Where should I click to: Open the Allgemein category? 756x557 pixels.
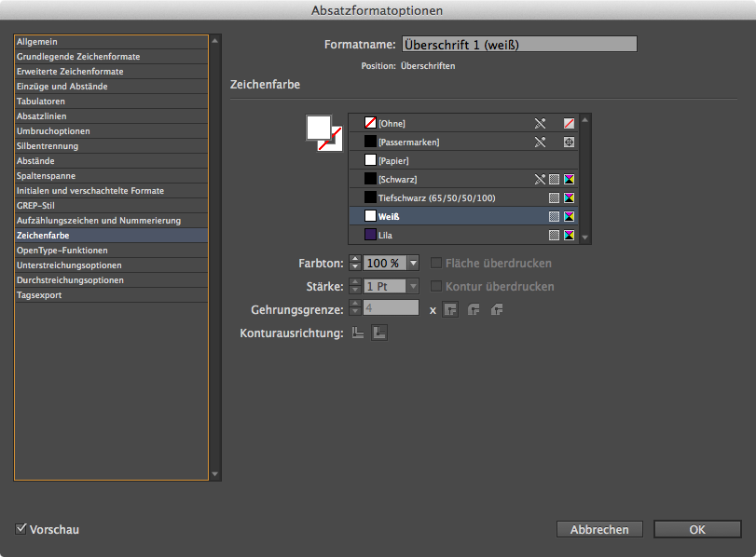(111, 42)
